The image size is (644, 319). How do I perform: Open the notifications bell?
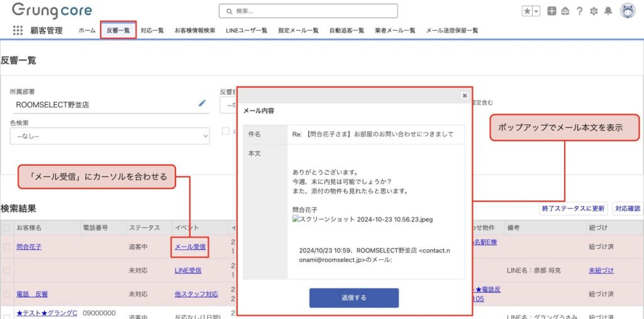pos(608,11)
